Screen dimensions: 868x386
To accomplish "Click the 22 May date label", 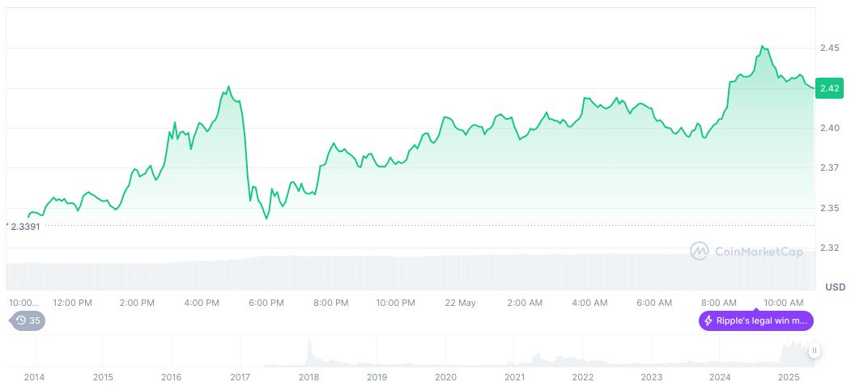I will [461, 303].
